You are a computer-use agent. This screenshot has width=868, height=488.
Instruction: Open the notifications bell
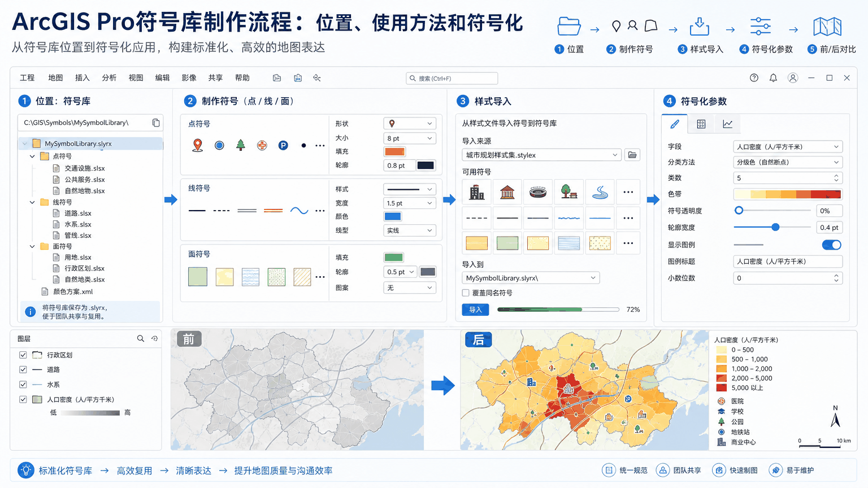tap(773, 78)
